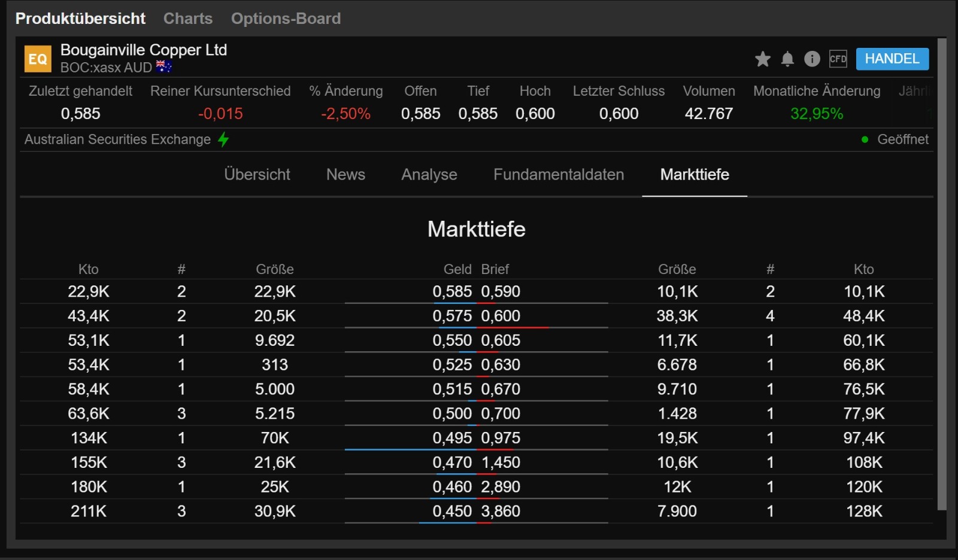
Task: Click bid price 0,515
Action: pyautogui.click(x=452, y=389)
